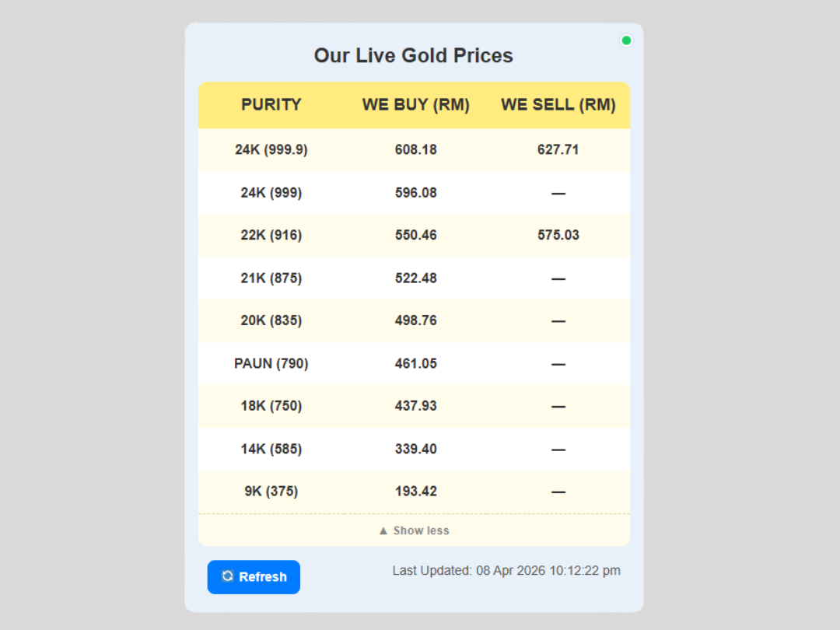Click the 9K (375) purity label
This screenshot has height=630, width=840.
click(x=271, y=492)
